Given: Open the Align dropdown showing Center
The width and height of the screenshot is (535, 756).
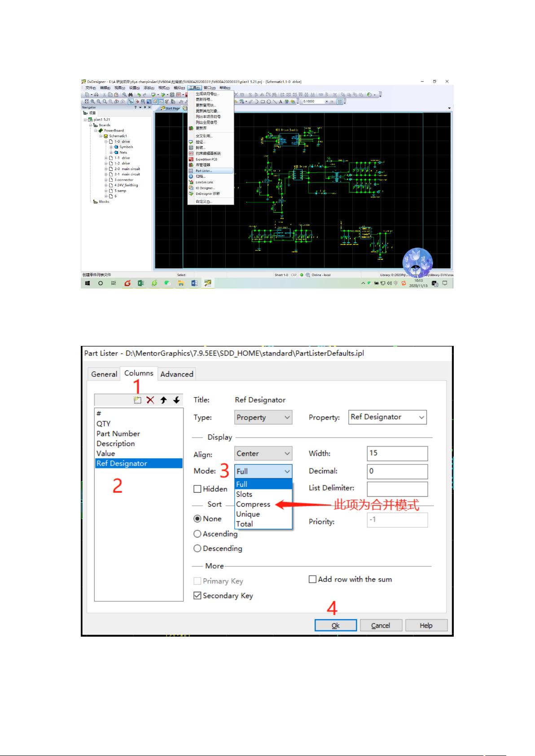Looking at the screenshot, I should pyautogui.click(x=263, y=454).
